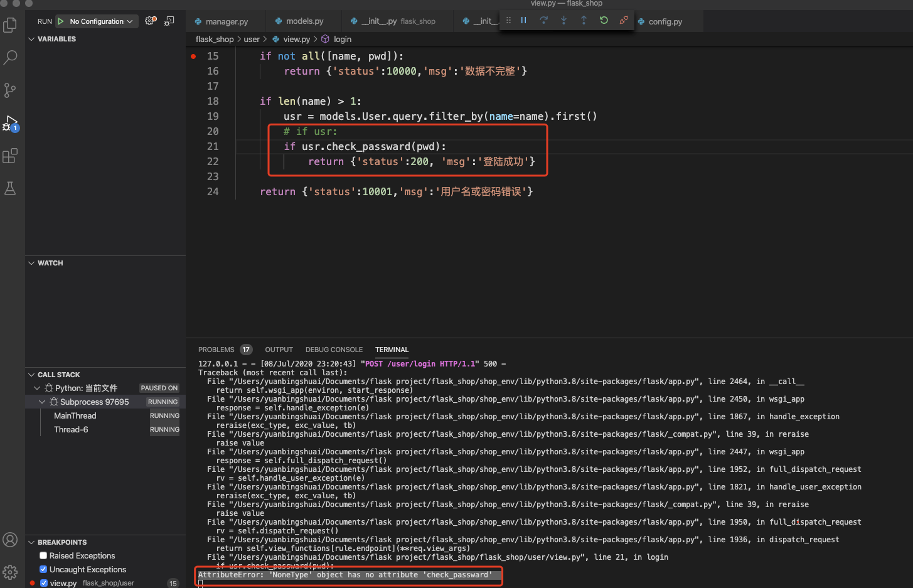Open the Extensions view
913x588 pixels.
click(x=10, y=156)
